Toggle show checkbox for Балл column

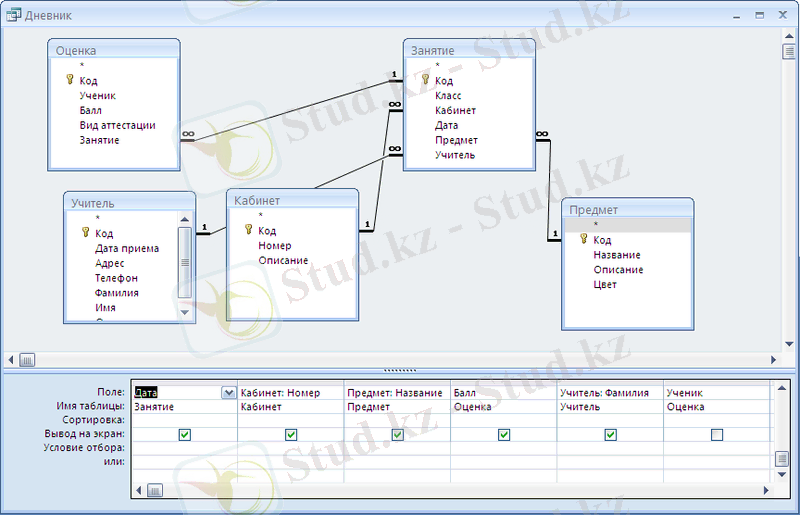[504, 434]
